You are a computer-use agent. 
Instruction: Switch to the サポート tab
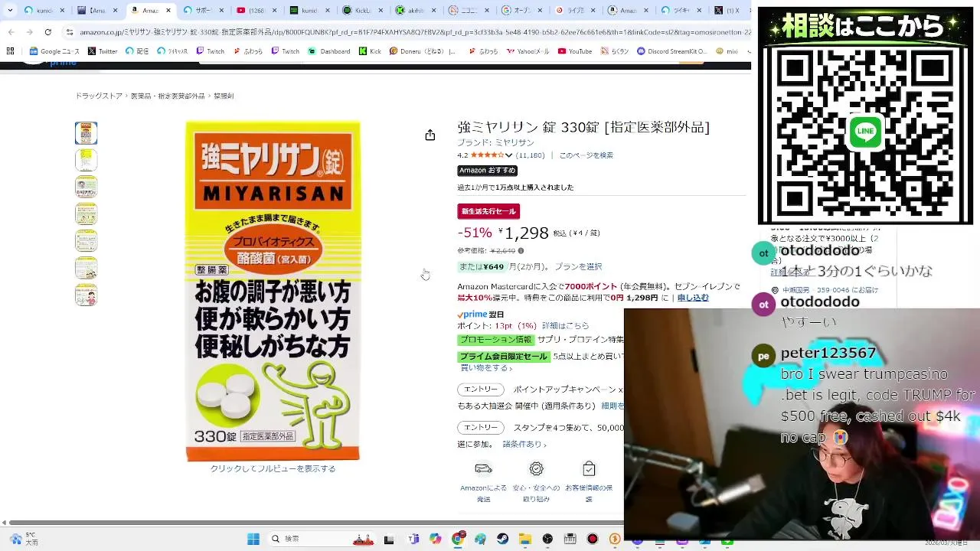pyautogui.click(x=203, y=11)
